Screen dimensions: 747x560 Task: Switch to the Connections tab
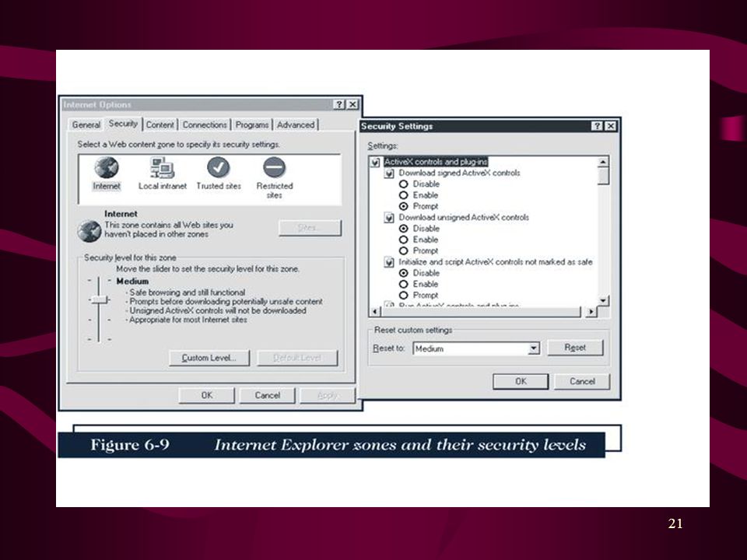click(205, 124)
